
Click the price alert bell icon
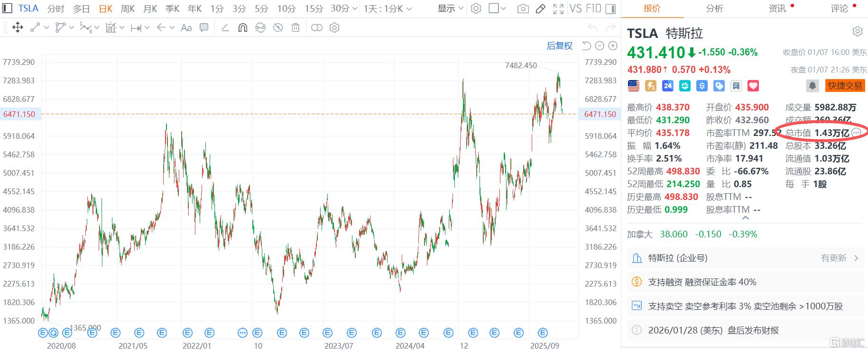(813, 86)
